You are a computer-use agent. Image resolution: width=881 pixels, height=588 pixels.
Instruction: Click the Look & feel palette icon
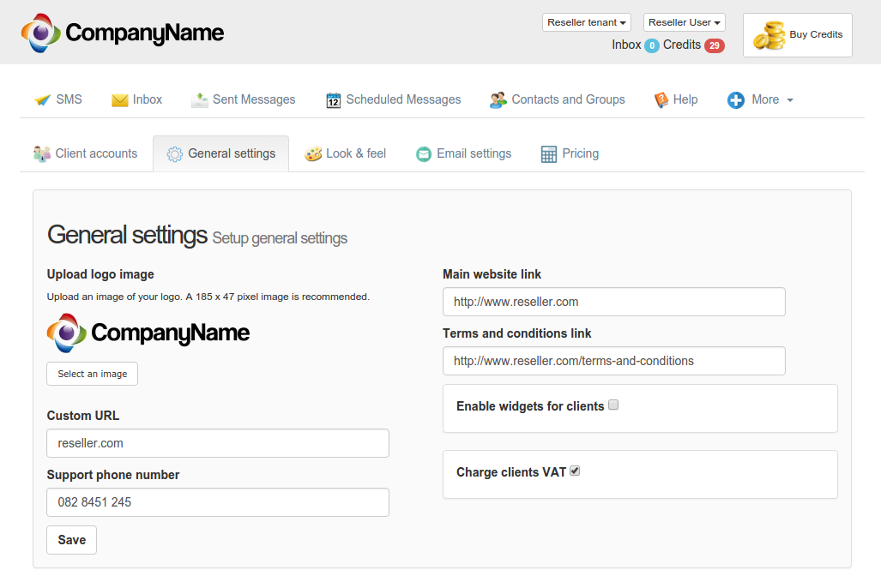313,154
